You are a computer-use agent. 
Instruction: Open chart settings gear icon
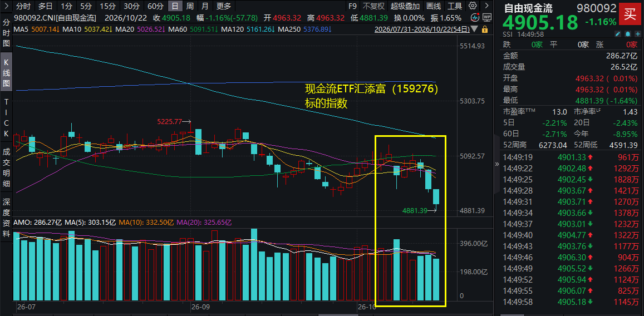(x=473, y=6)
